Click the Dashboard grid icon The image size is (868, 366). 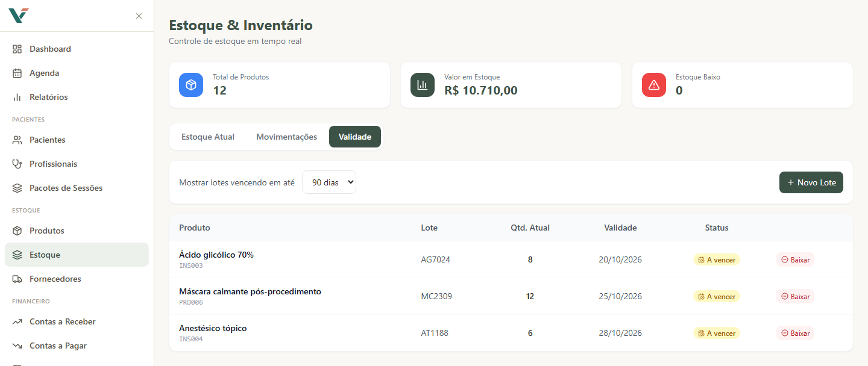click(x=17, y=49)
